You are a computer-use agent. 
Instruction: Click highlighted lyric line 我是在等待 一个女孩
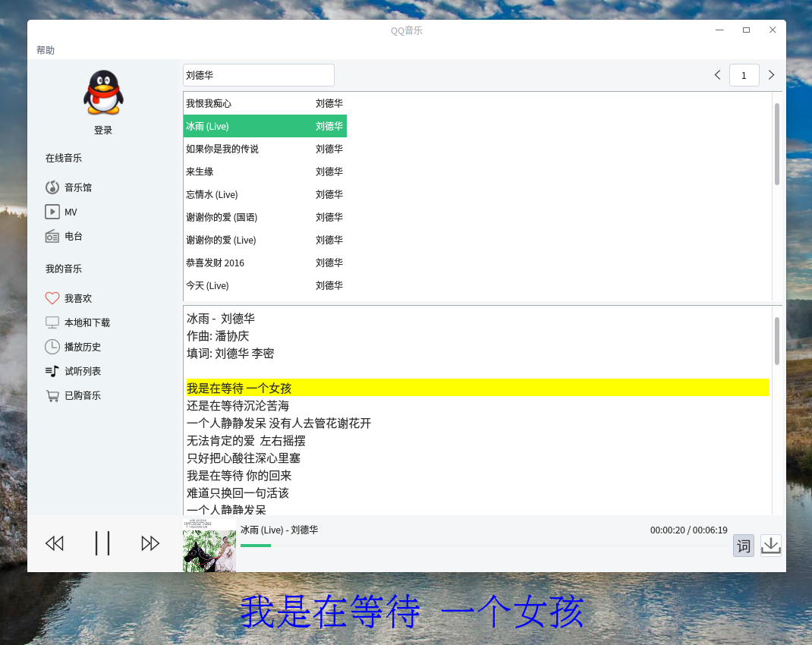tap(477, 388)
